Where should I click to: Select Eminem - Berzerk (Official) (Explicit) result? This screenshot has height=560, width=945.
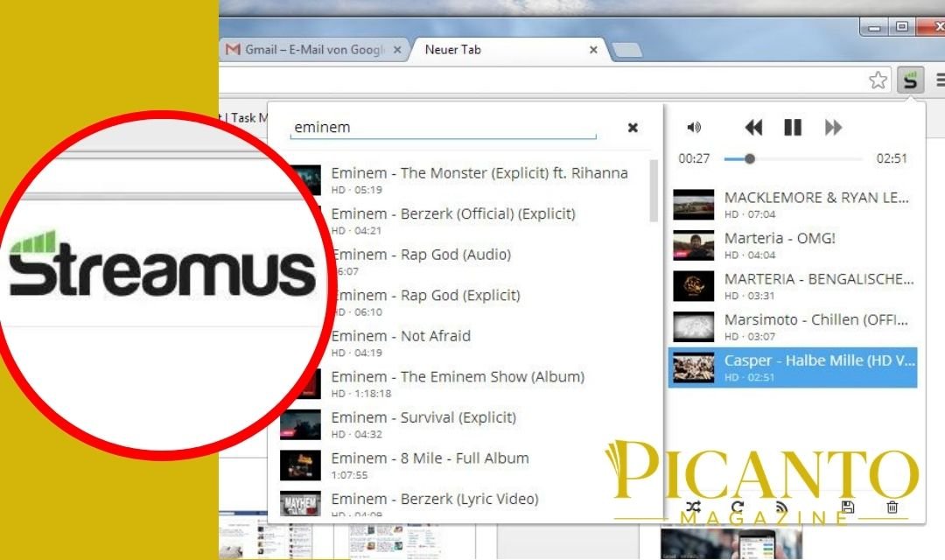[x=465, y=220]
